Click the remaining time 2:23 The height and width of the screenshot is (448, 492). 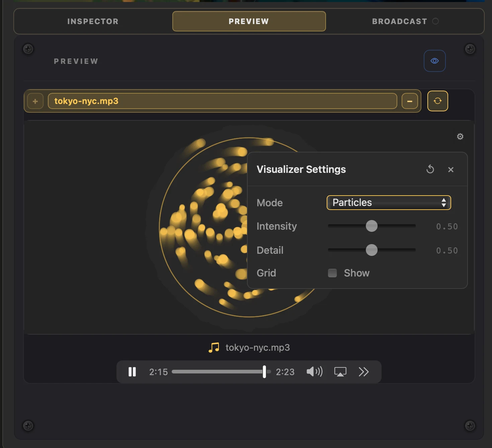point(285,372)
